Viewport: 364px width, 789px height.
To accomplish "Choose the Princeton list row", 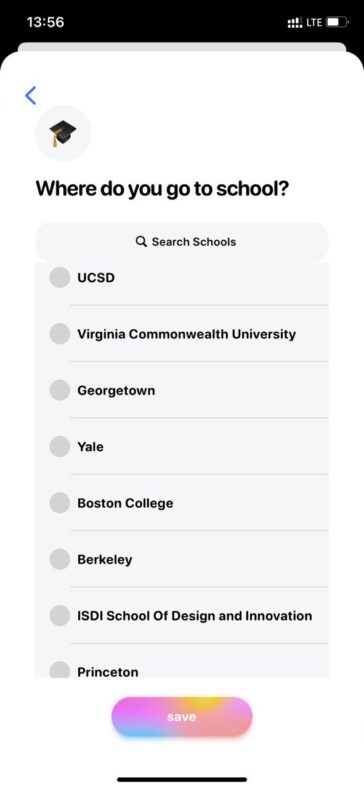I will (182, 661).
